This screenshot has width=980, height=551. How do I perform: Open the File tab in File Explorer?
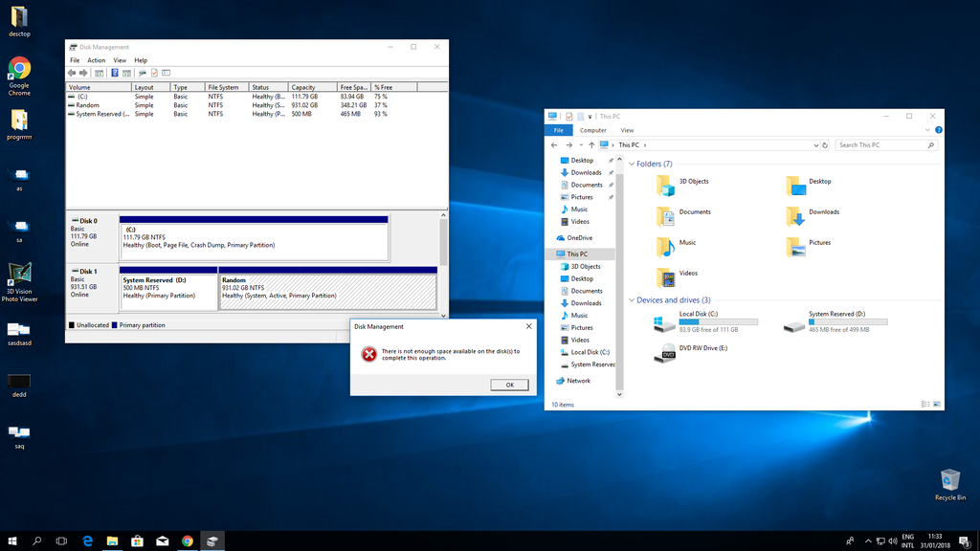[x=558, y=130]
